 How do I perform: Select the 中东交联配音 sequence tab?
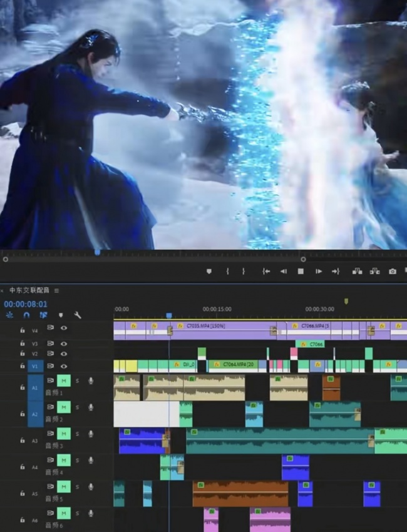[29, 290]
